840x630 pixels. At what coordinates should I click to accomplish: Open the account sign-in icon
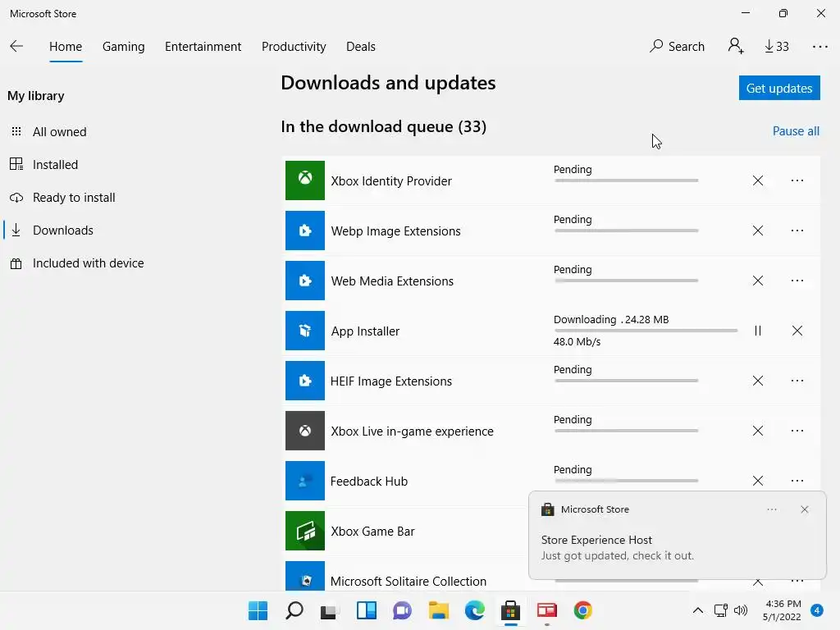pyautogui.click(x=736, y=46)
